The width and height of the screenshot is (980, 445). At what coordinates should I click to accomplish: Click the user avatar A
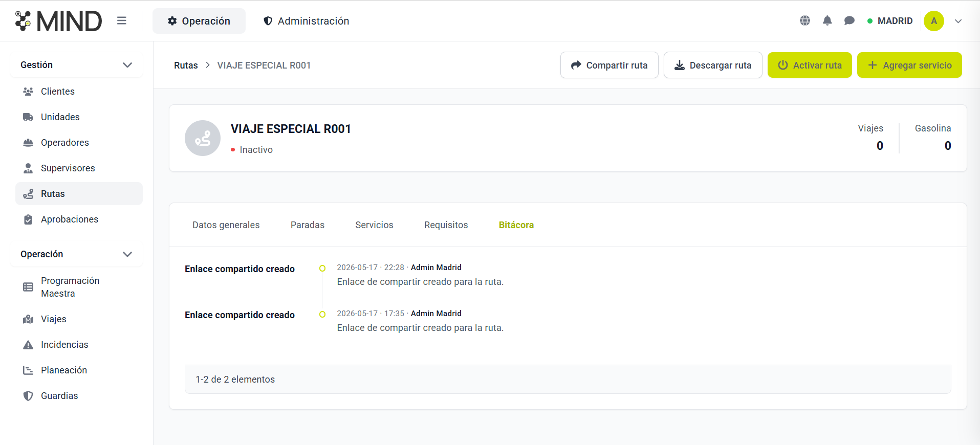click(x=934, y=21)
